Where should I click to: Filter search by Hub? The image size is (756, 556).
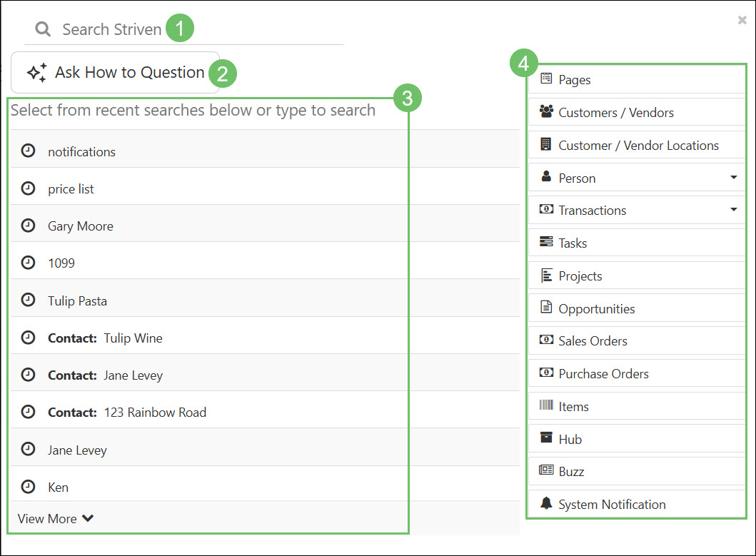click(637, 439)
